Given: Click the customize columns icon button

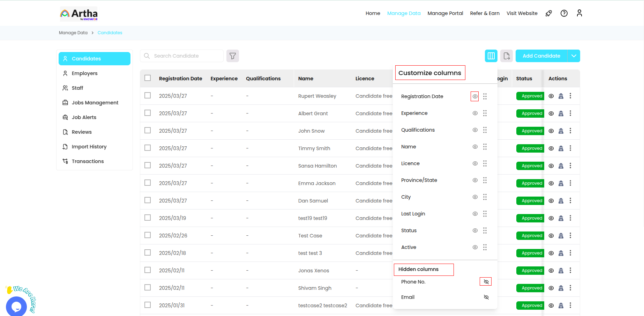Looking at the screenshot, I should [x=491, y=56].
